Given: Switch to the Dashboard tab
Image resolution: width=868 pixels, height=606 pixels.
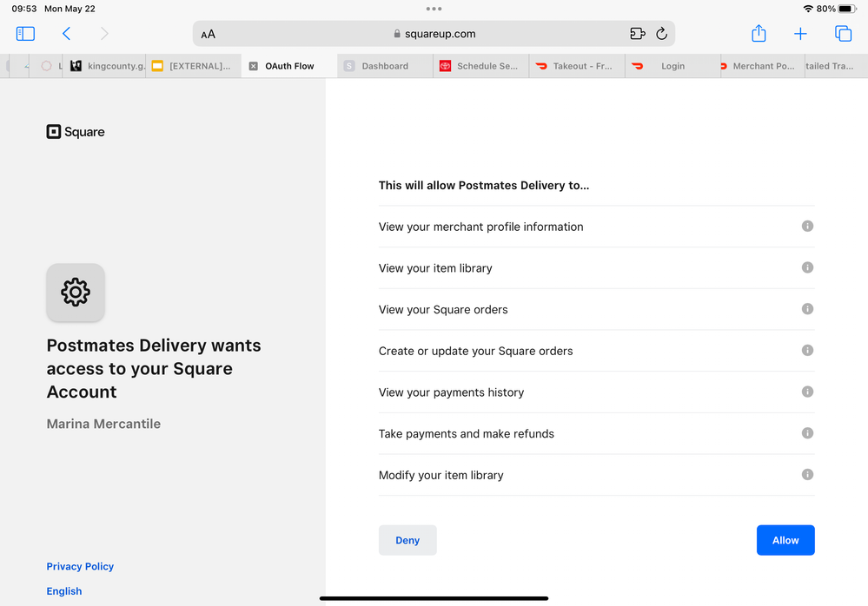Looking at the screenshot, I should click(x=384, y=66).
